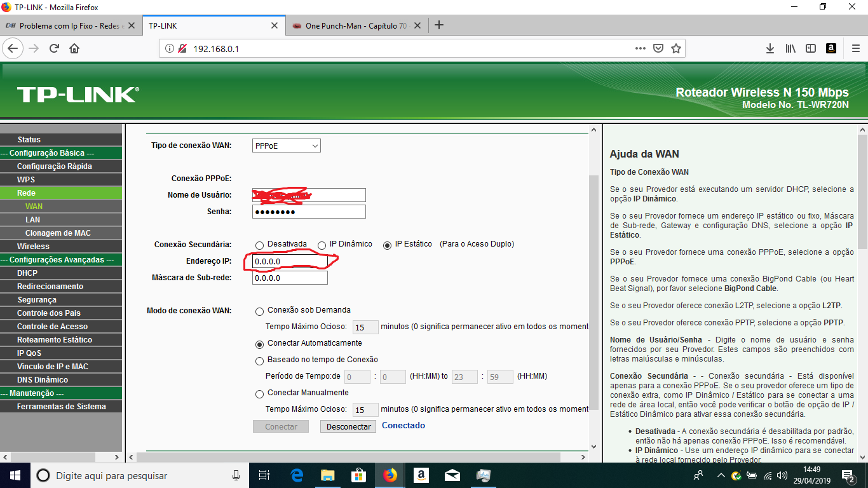
Task: Select IP Dinâmico secondary connection option
Action: (322, 245)
